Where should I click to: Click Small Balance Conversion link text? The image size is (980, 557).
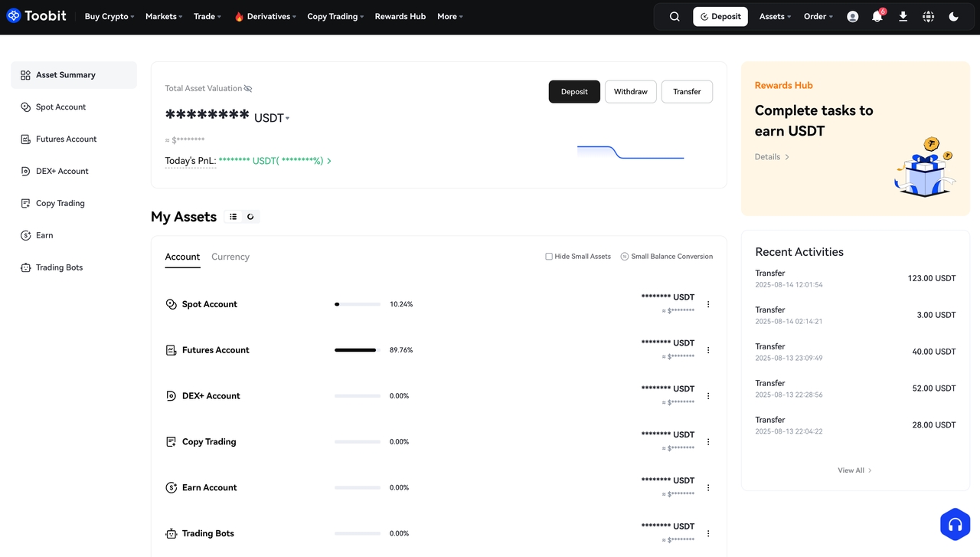(x=671, y=257)
